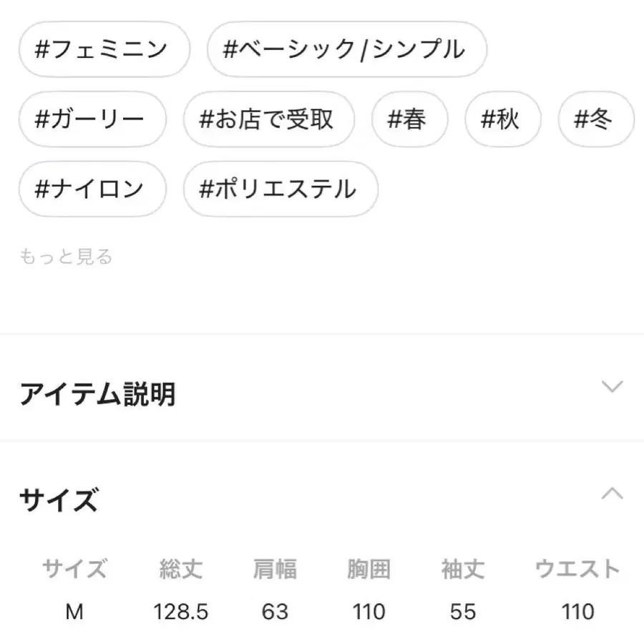Select the size M row
The width and height of the screenshot is (644, 644).
click(74, 612)
